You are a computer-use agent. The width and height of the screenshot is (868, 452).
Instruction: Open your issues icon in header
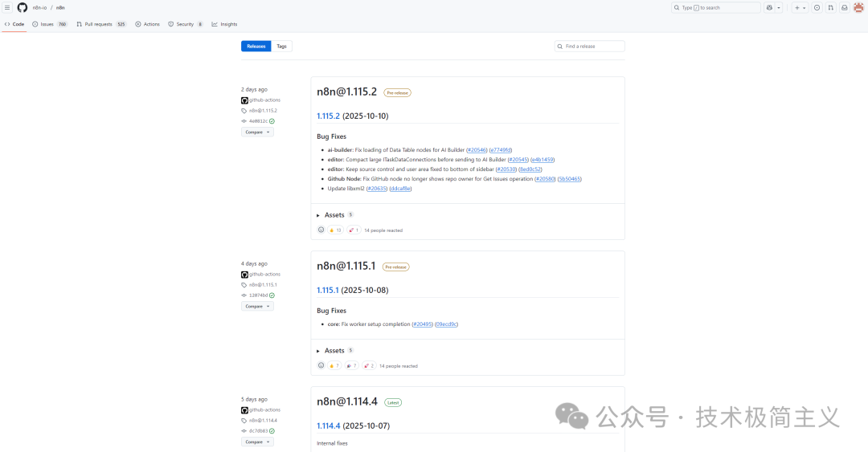[817, 8]
